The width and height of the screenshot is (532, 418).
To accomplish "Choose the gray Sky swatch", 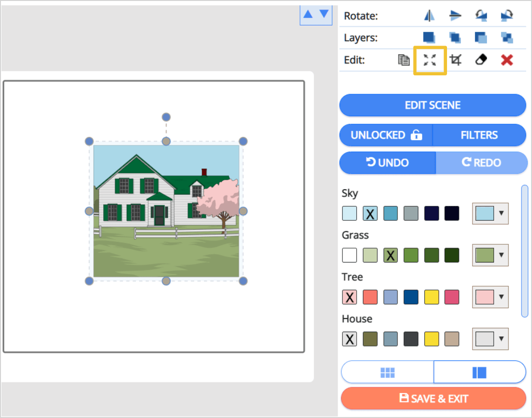I will [x=411, y=213].
